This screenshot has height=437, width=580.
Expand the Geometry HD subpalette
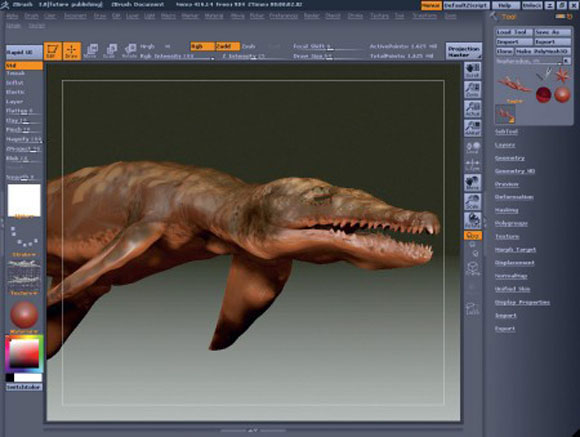(515, 171)
